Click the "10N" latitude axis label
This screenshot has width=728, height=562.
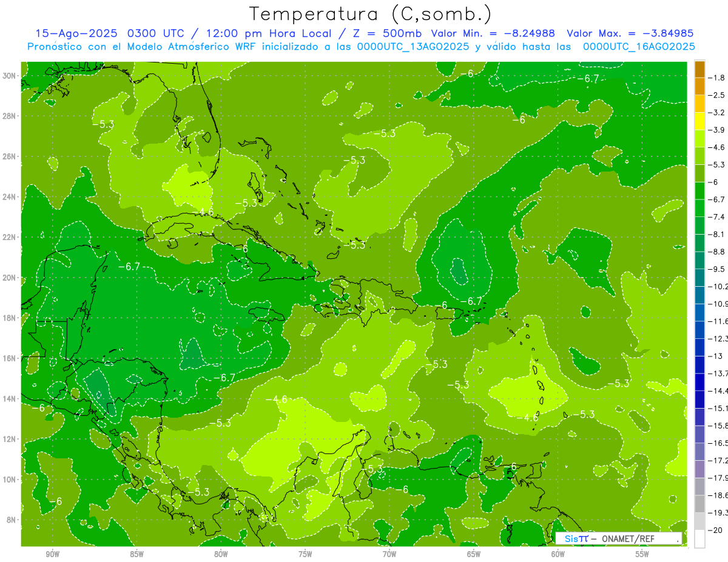pyautogui.click(x=10, y=480)
